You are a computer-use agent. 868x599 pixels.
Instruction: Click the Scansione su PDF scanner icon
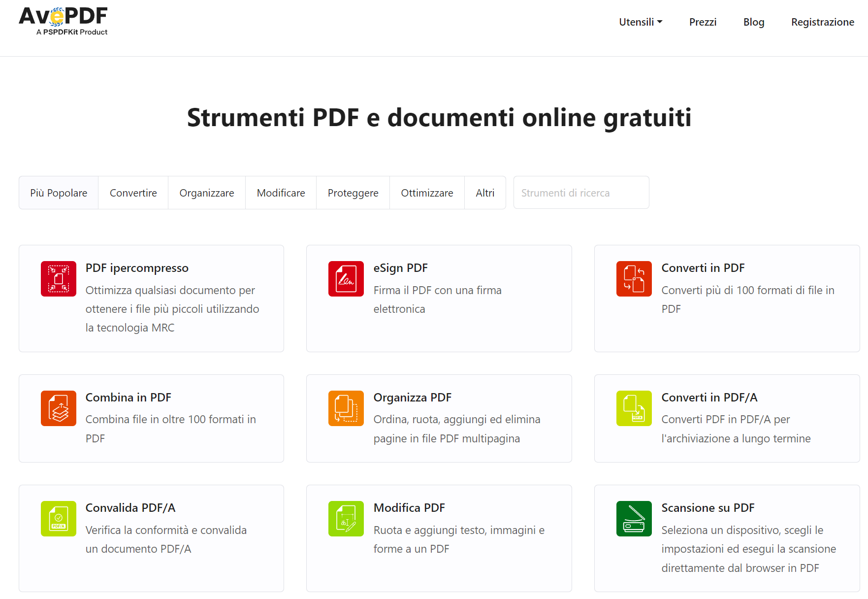(634, 519)
